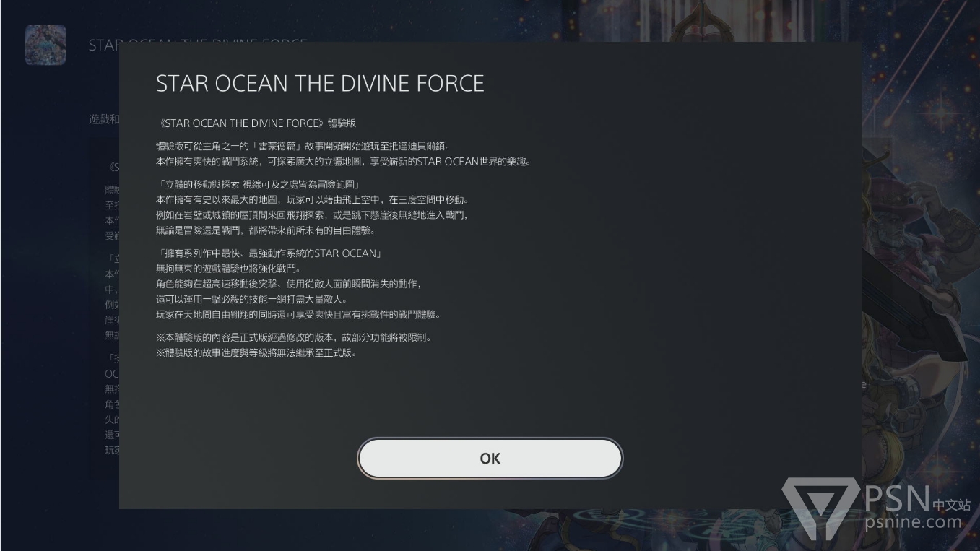
Task: Click the line starting with 玩家在天地間自由翱翔
Action: tap(298, 314)
